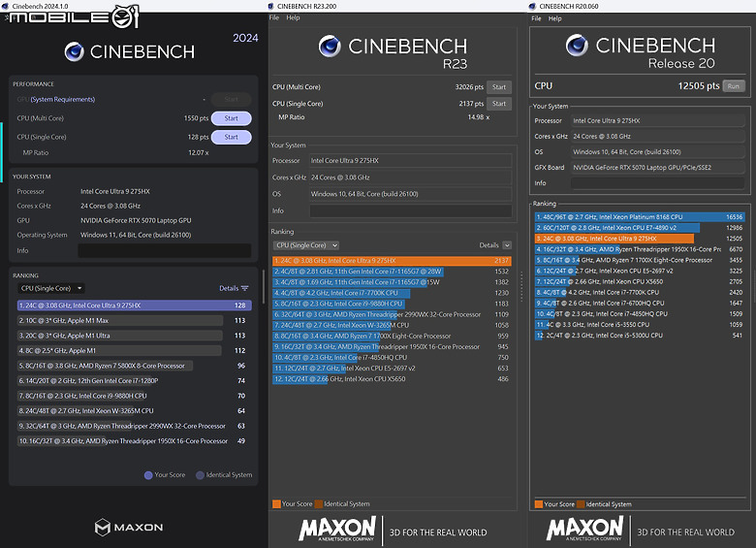Select Intel Xeon W-3265M row in Cinebench 2024
This screenshot has height=548, width=756.
click(134, 411)
